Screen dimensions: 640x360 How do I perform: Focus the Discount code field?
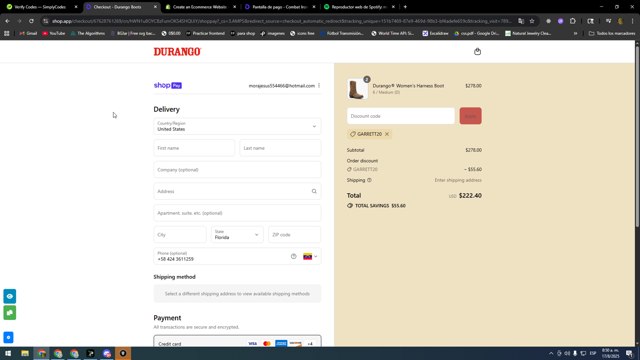[x=400, y=116]
